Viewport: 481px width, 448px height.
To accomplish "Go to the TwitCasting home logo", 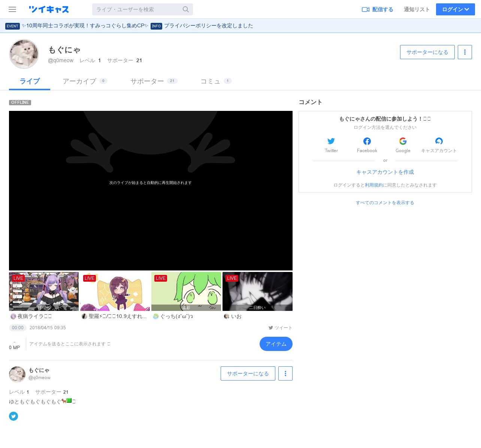I will [49, 9].
